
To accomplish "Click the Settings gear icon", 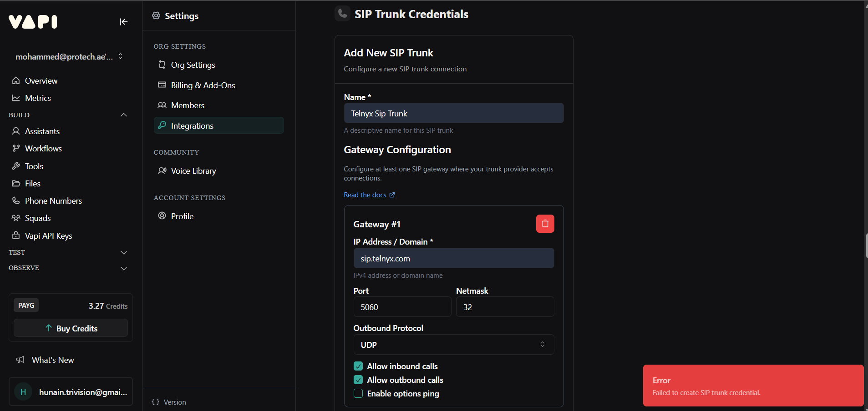I will tap(156, 15).
